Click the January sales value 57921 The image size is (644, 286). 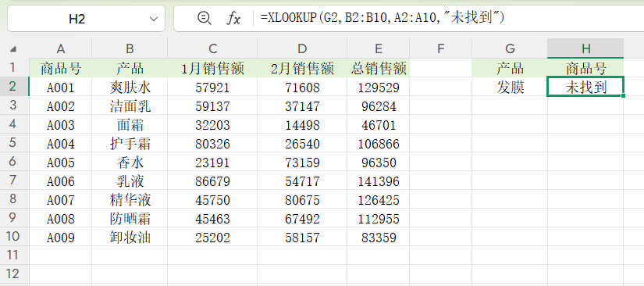[x=212, y=87]
